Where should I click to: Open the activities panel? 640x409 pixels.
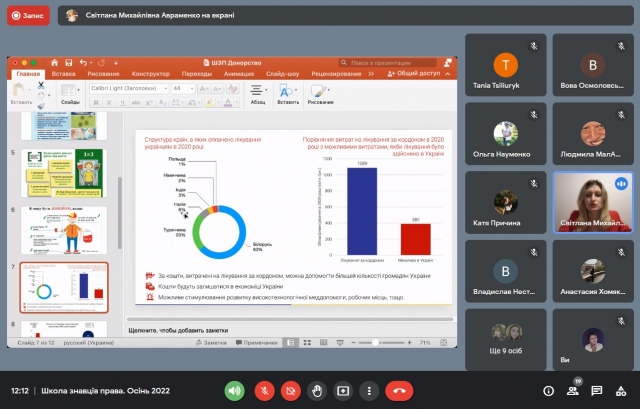621,391
